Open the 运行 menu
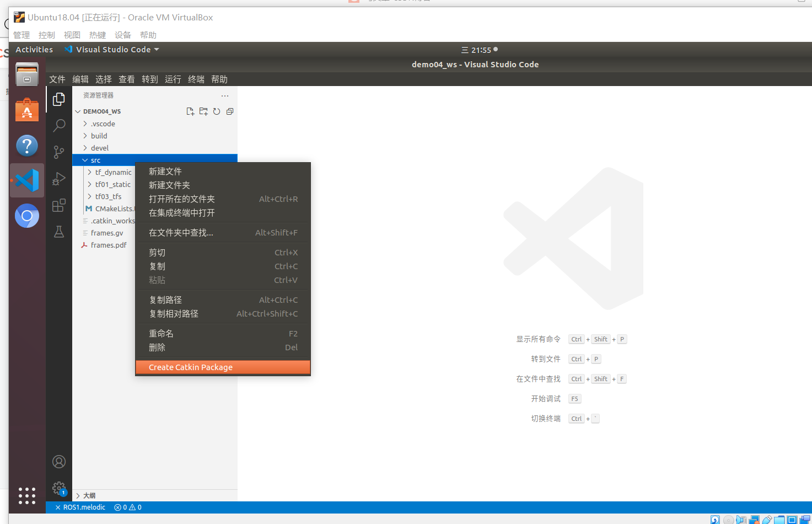812x524 pixels. (x=173, y=79)
